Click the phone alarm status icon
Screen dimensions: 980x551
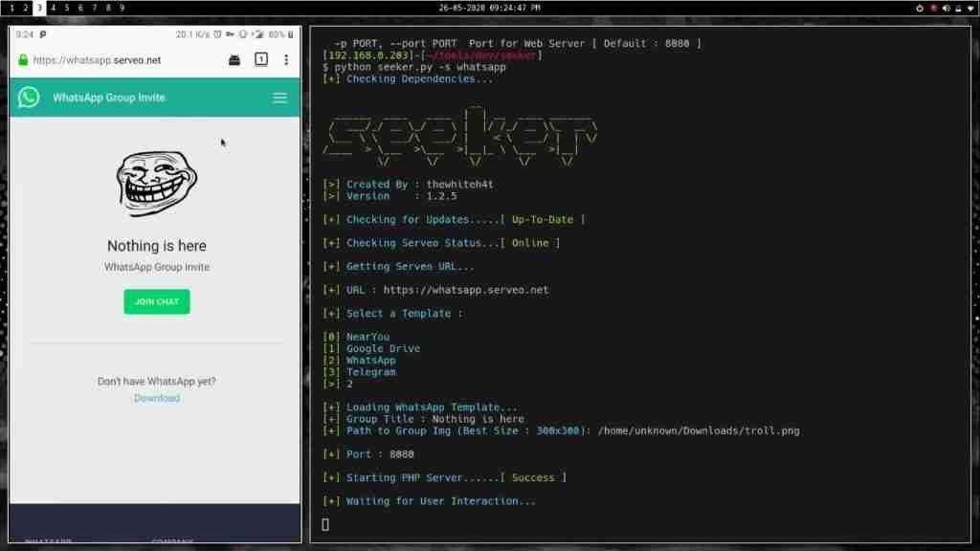(x=217, y=34)
